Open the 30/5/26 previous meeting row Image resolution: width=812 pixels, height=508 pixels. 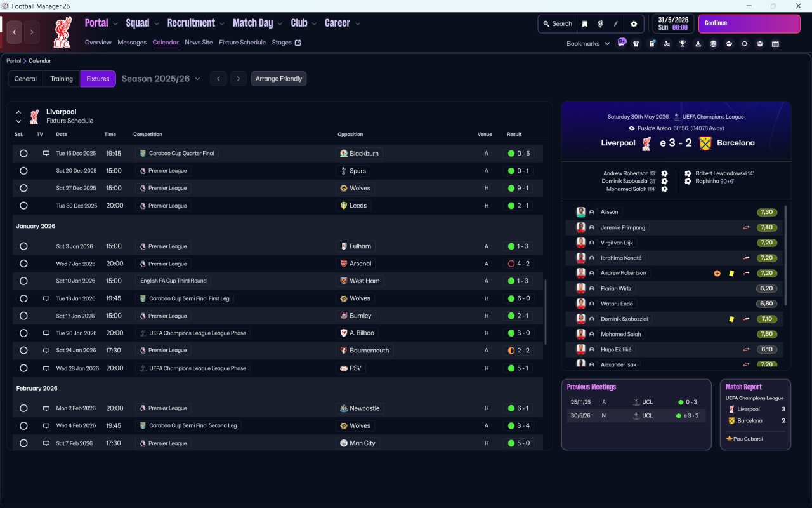point(636,416)
